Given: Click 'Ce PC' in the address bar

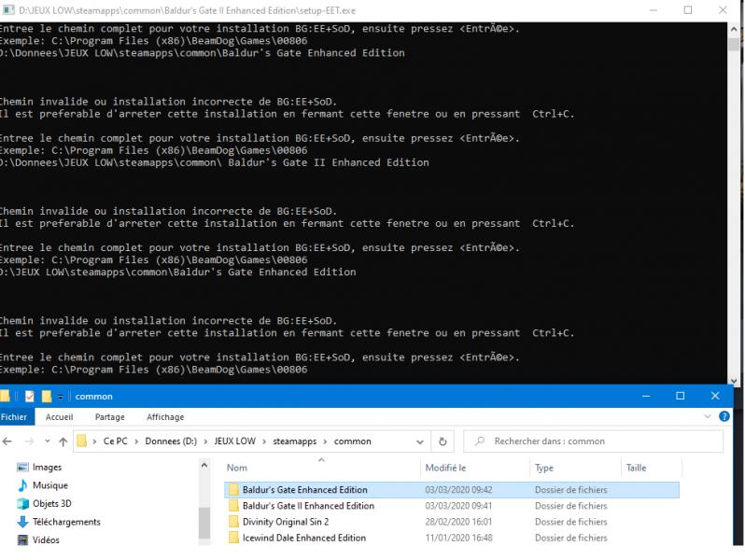Looking at the screenshot, I should (116, 441).
